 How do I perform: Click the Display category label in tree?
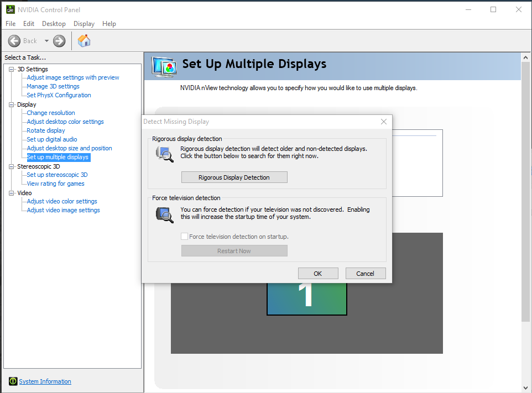pyautogui.click(x=27, y=104)
